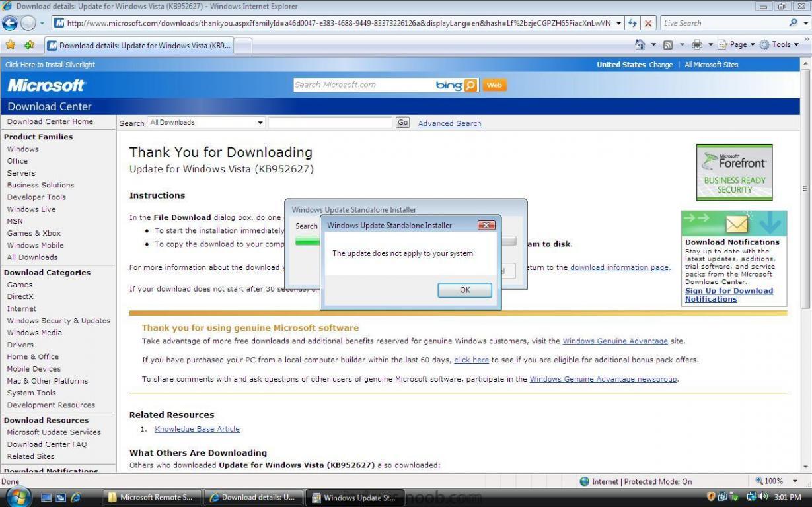Open the zoom level dropdown arrow
Screen dimensions: 812x507
[795, 481]
